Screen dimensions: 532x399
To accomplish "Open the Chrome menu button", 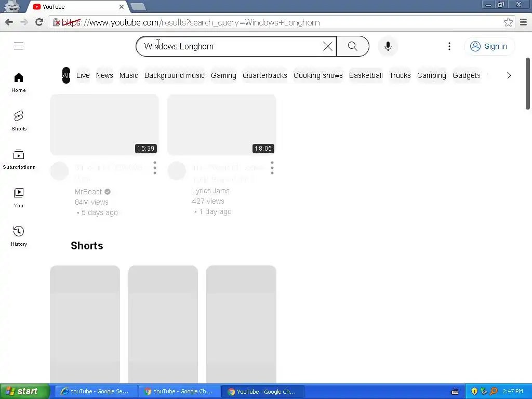I will (x=523, y=22).
